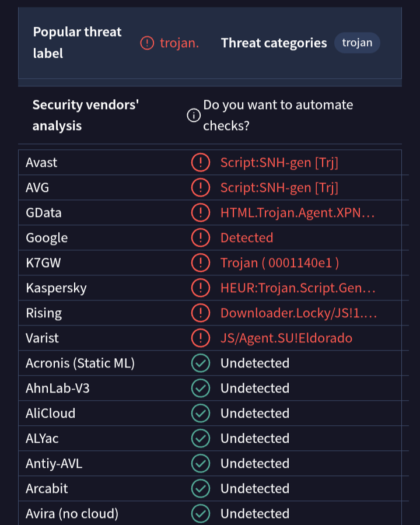
Task: Click the red 'trojan.' popular threat label
Action: 179,43
